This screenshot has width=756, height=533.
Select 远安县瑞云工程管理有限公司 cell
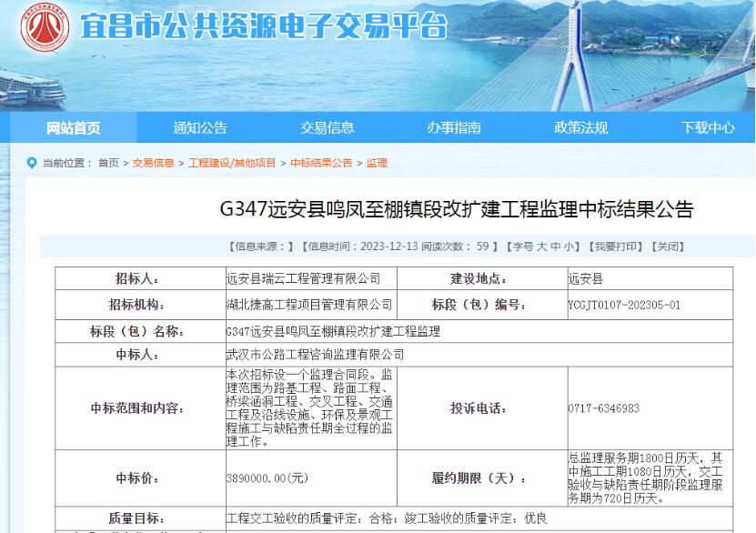click(x=311, y=278)
